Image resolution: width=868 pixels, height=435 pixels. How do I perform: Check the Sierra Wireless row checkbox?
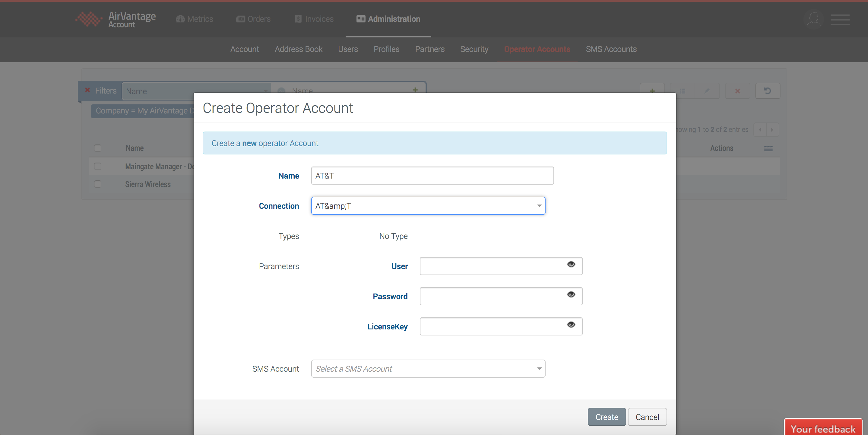coord(98,184)
